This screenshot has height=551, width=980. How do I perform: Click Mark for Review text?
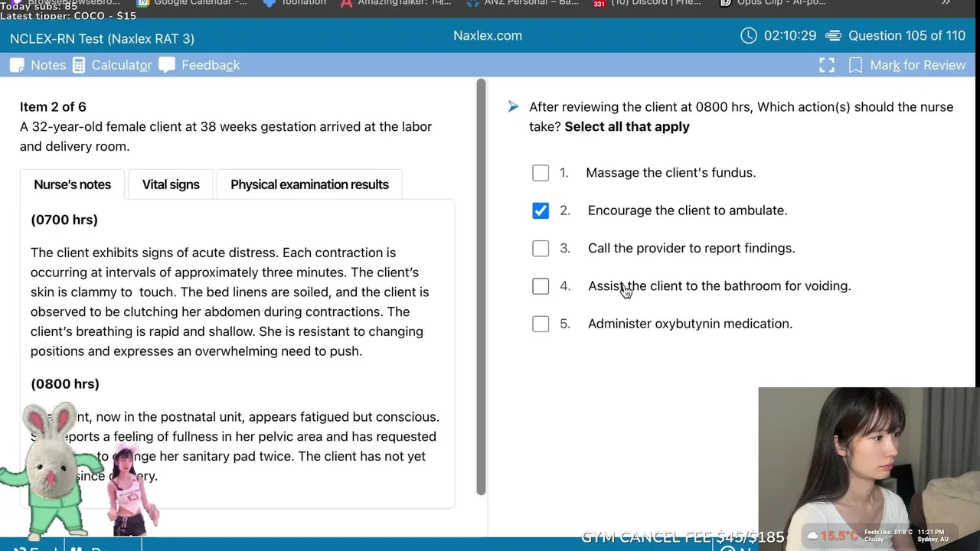click(x=917, y=65)
